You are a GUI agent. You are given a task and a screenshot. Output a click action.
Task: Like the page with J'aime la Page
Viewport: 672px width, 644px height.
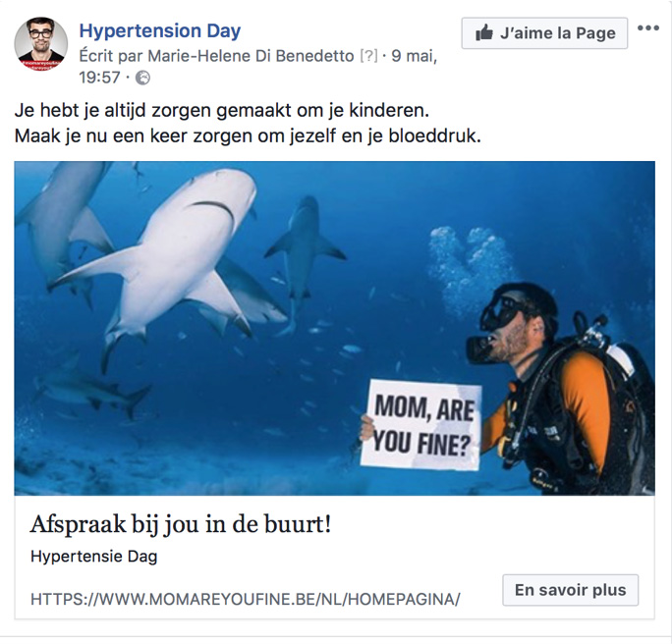[x=544, y=33]
